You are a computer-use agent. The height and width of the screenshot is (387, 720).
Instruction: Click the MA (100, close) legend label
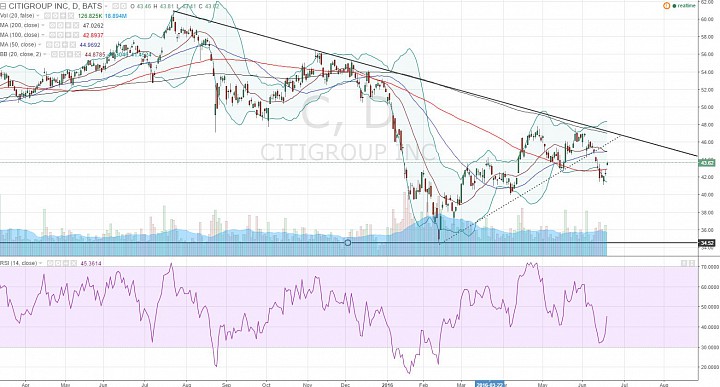pos(19,35)
